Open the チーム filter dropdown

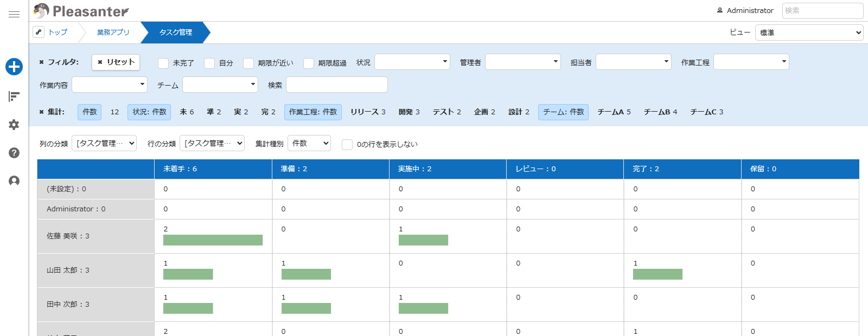220,85
